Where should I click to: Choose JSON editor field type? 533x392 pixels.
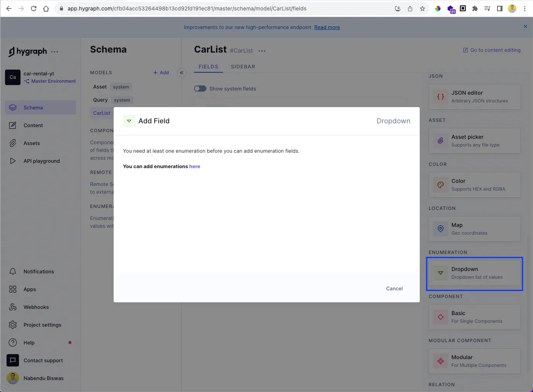tap(475, 97)
